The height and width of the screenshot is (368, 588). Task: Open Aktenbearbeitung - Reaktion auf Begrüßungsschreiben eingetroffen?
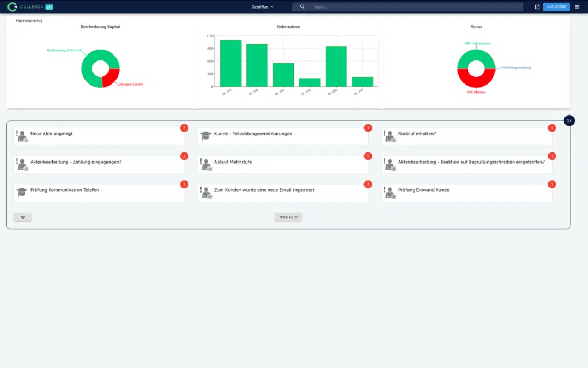(471, 162)
